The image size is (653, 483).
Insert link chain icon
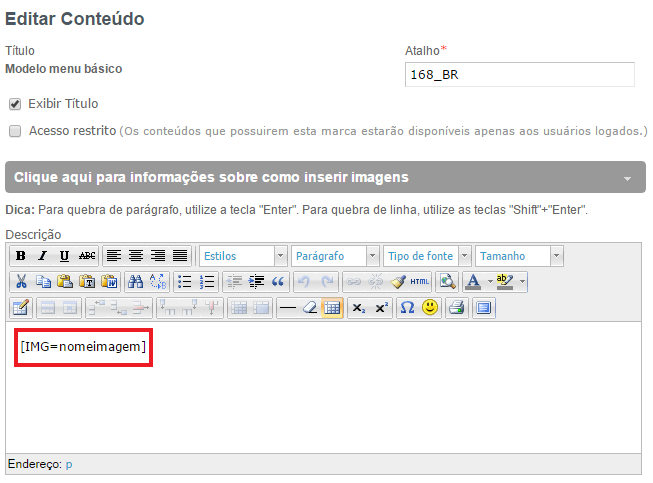(x=354, y=282)
